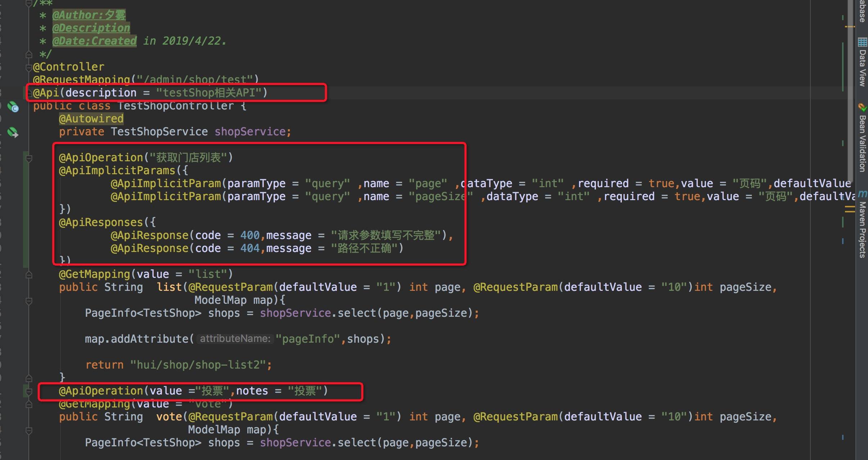Jump to the double yellow warning marks in error stripe

[850, 209]
